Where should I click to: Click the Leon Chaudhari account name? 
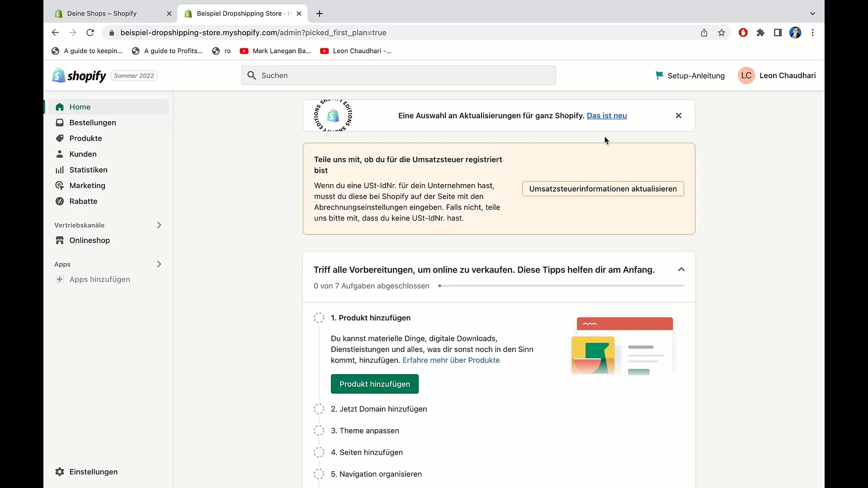point(788,75)
